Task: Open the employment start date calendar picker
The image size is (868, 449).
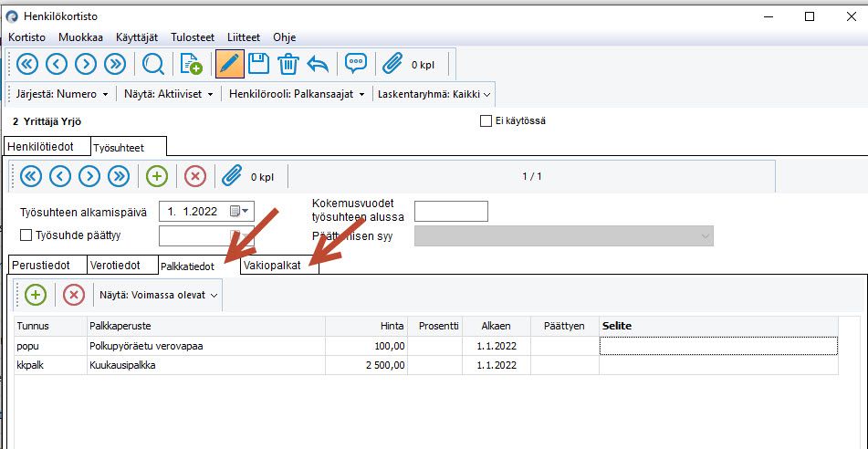Action: [x=240, y=211]
